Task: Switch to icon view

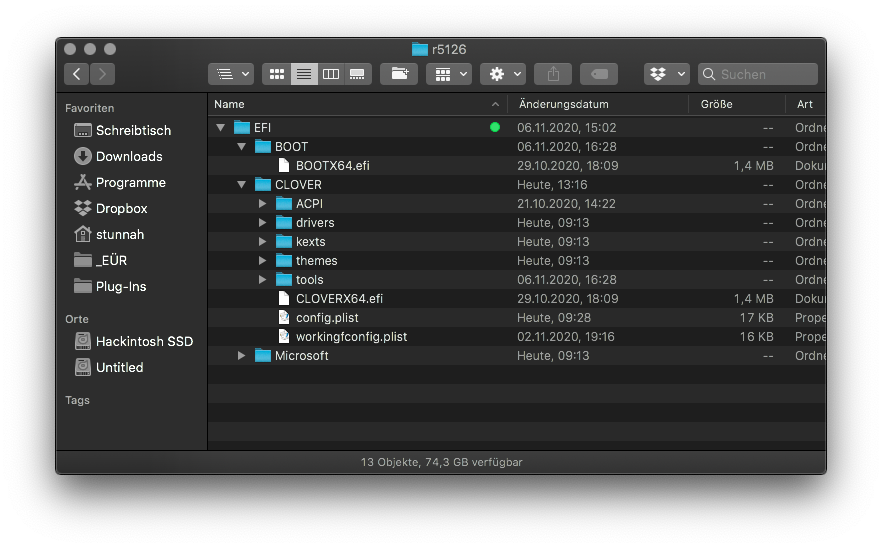Action: (x=277, y=74)
